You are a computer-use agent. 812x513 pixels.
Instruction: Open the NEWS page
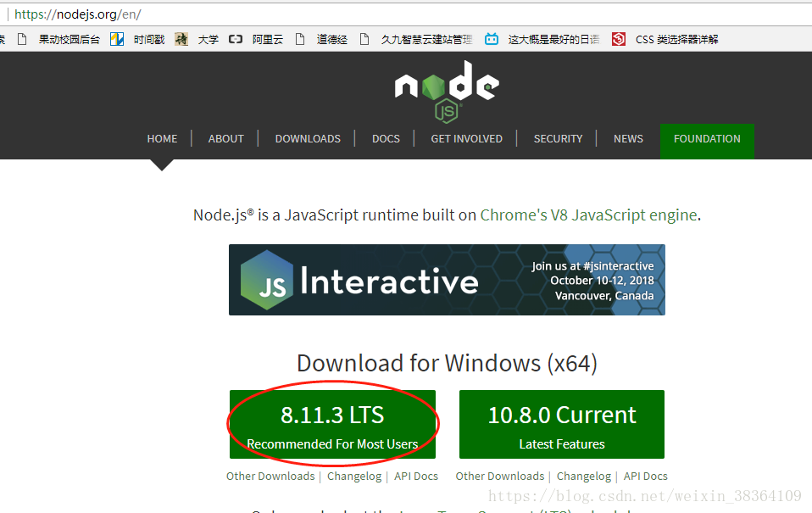click(628, 139)
